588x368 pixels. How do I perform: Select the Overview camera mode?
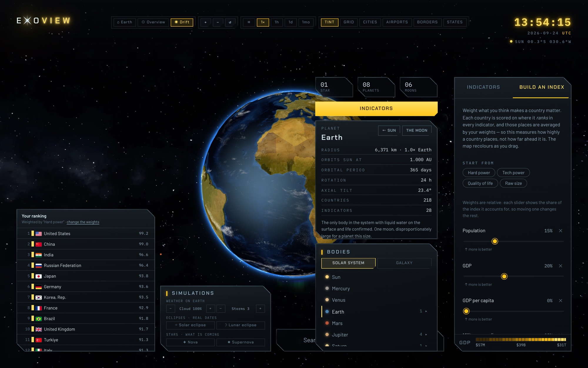(153, 22)
